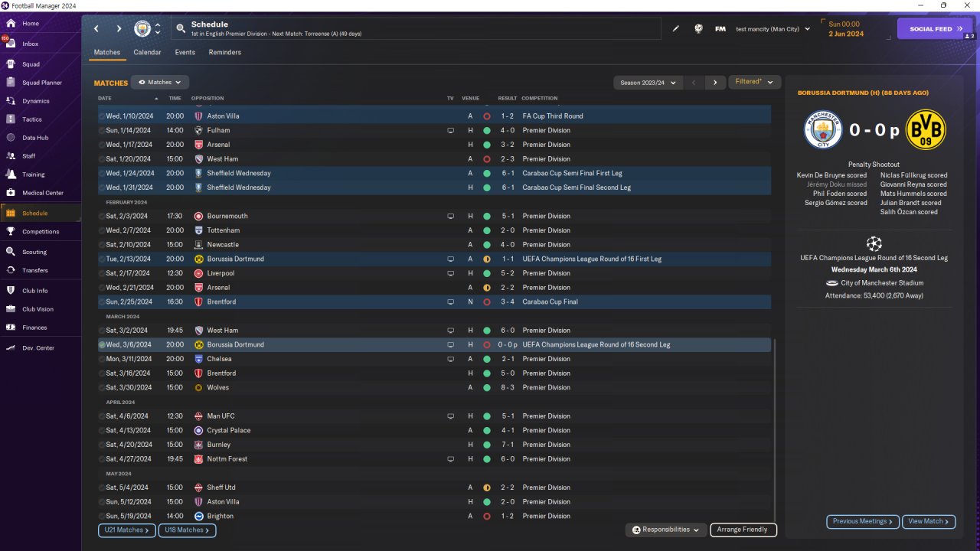
Task: Open the test mancity manager dropdown
Action: click(773, 29)
